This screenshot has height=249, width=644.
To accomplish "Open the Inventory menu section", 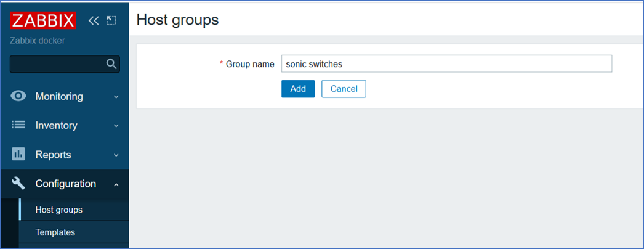I will tap(65, 125).
